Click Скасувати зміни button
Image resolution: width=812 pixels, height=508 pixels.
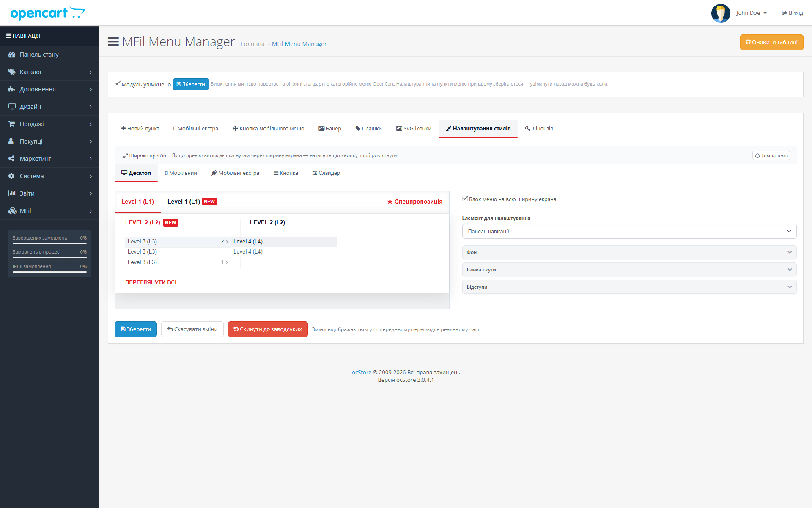click(192, 329)
